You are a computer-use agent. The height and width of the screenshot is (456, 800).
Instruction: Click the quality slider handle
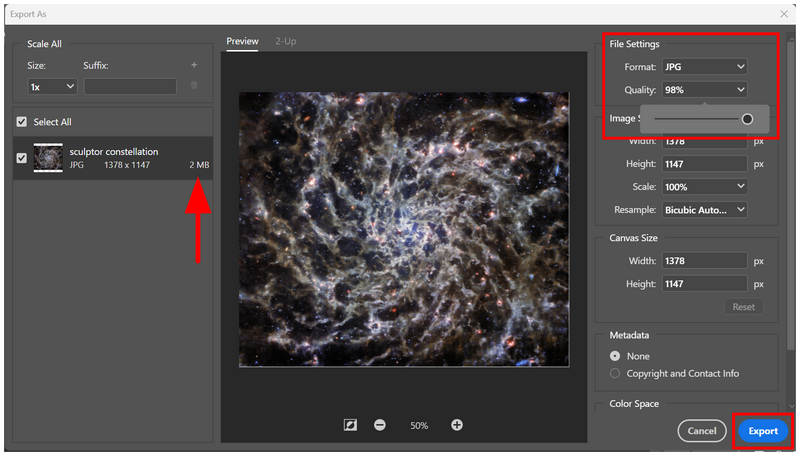747,119
